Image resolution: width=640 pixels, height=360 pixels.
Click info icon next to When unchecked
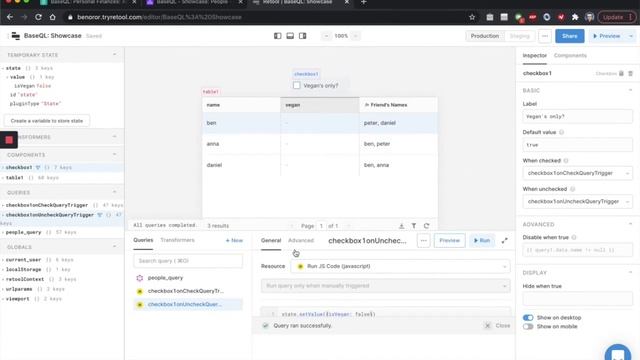pos(572,189)
